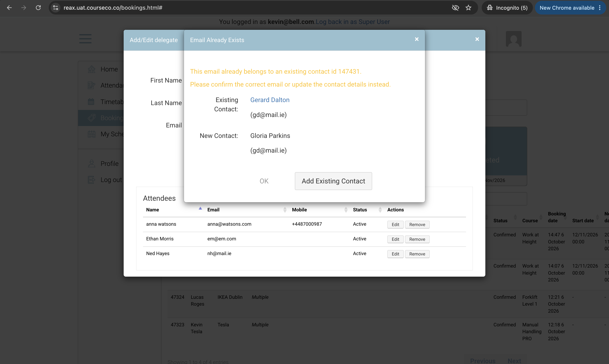
Task: Edit the anna watsons attendee
Action: pos(395,224)
